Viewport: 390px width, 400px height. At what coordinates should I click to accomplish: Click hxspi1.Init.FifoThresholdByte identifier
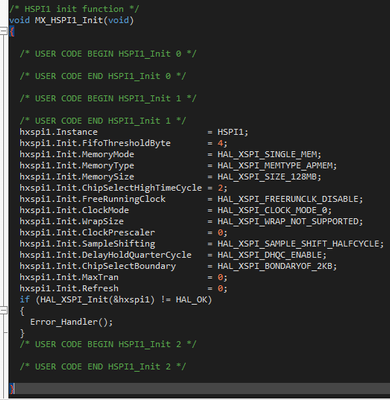coord(95,143)
